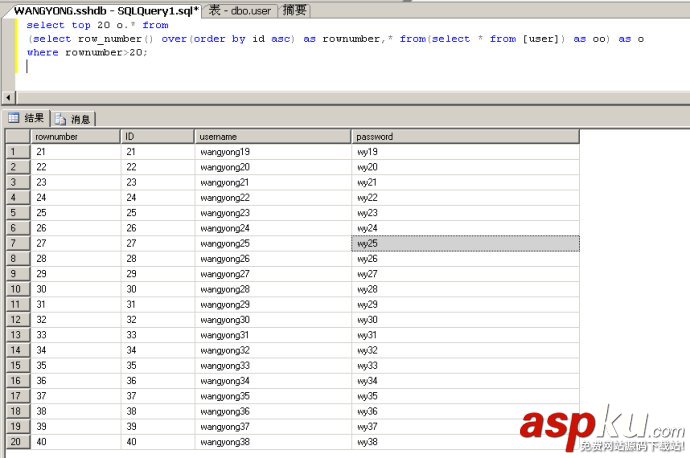Click 'where rownumber>20;' line in editor
This screenshot has height=458, width=690.
pyautogui.click(x=87, y=52)
